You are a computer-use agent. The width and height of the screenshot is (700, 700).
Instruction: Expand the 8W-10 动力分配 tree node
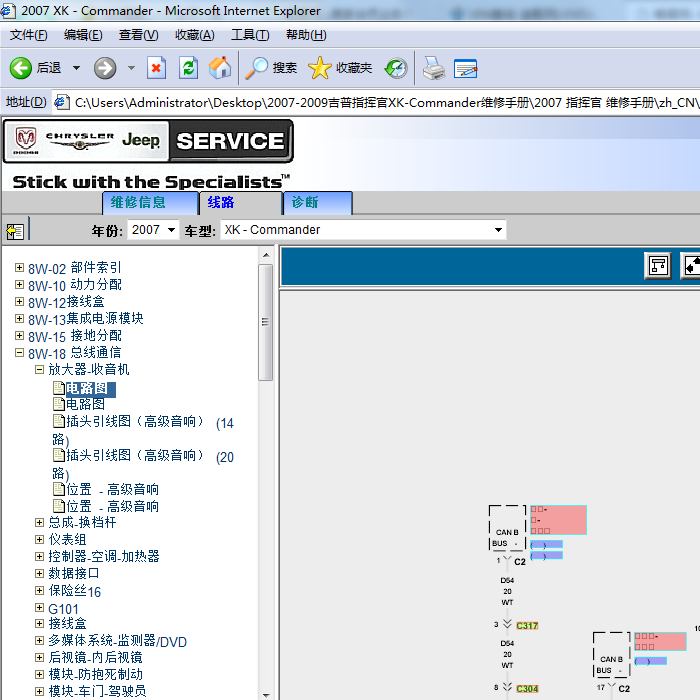19,285
